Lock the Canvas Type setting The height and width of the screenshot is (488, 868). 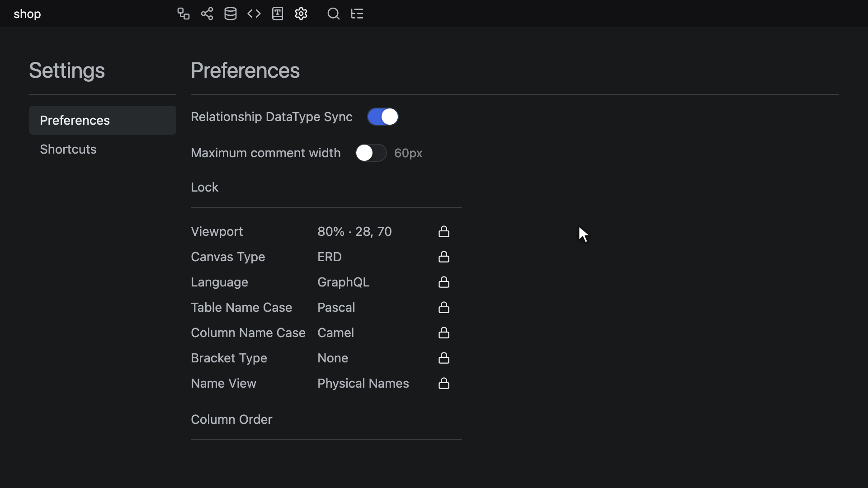pyautogui.click(x=444, y=257)
